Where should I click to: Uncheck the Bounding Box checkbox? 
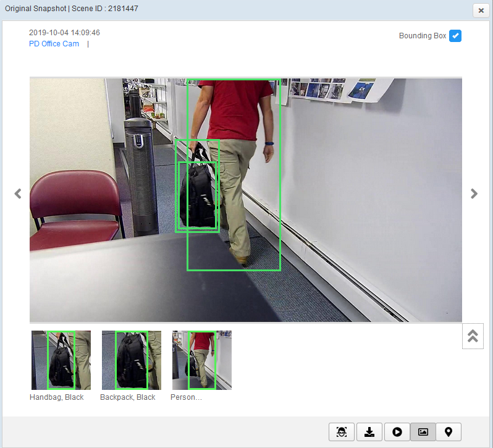point(455,36)
